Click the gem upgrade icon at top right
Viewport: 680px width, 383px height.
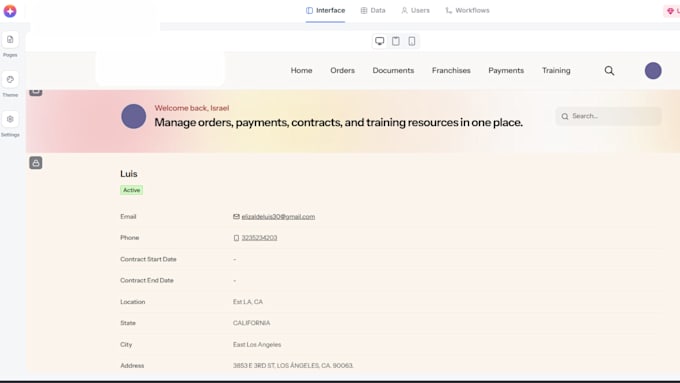point(670,11)
